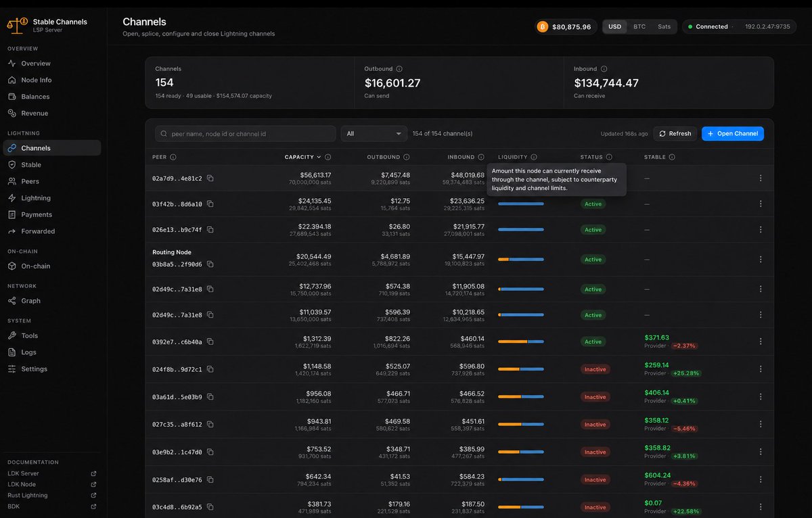Screen dimensions: 812x518
Task: Focus the peer name search field
Action: pos(246,134)
